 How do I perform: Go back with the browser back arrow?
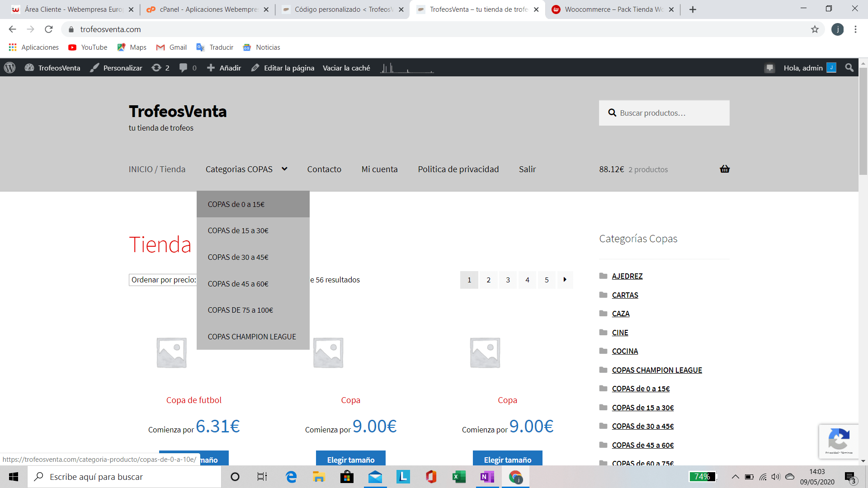(x=12, y=29)
